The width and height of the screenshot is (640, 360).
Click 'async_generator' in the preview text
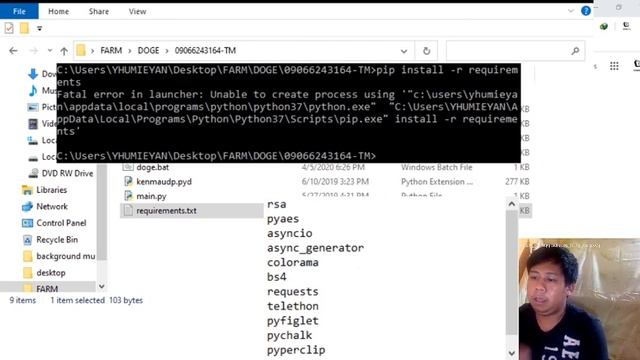(x=315, y=248)
